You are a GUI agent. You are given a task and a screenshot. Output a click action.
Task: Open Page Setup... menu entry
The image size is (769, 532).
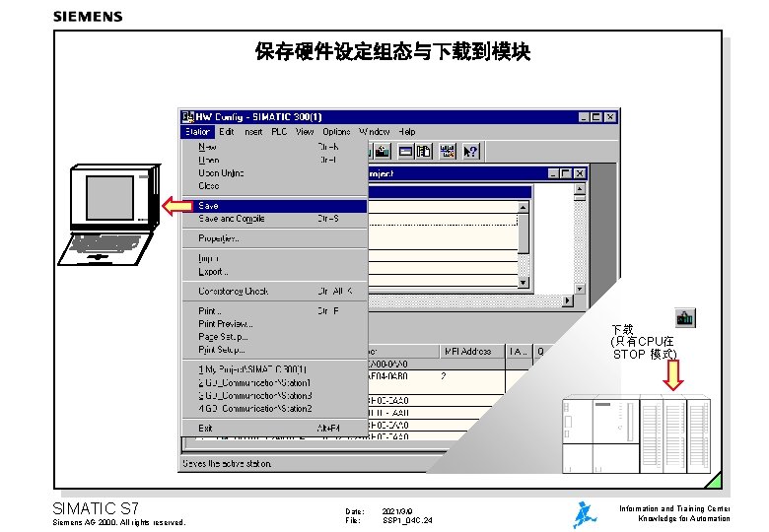click(x=275, y=337)
